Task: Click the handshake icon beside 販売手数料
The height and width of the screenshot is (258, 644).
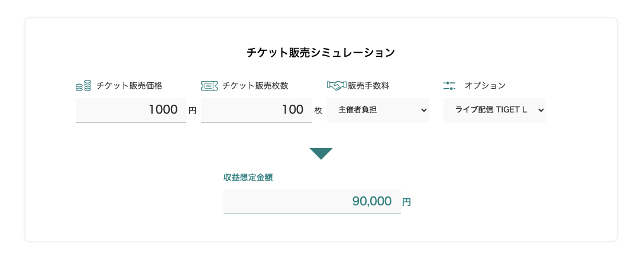Action: coord(337,85)
